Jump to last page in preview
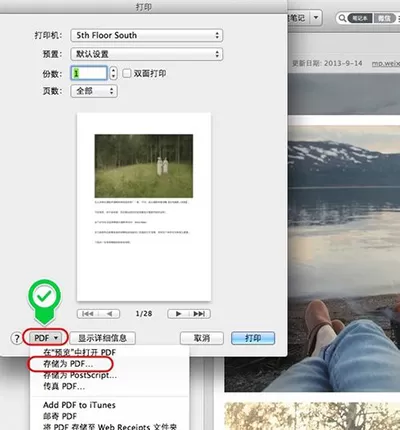 200,314
